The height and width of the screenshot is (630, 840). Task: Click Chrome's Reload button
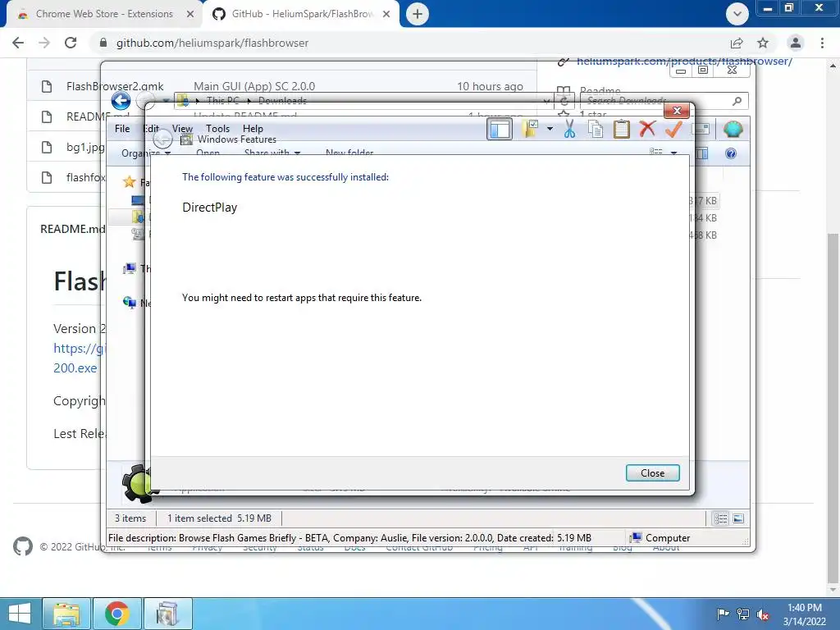[71, 43]
